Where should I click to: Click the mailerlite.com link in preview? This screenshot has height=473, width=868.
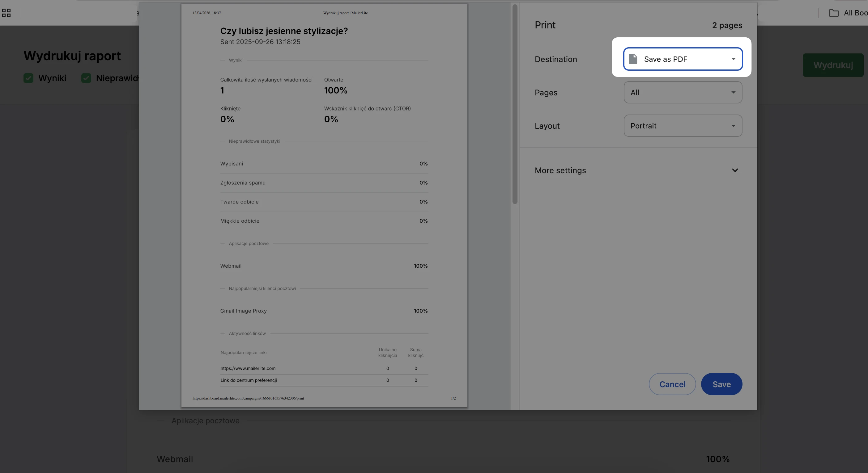[248, 368]
